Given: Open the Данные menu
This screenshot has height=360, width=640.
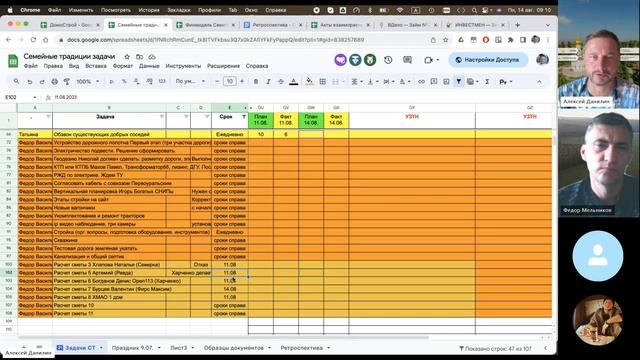Looking at the screenshot, I should (149, 66).
